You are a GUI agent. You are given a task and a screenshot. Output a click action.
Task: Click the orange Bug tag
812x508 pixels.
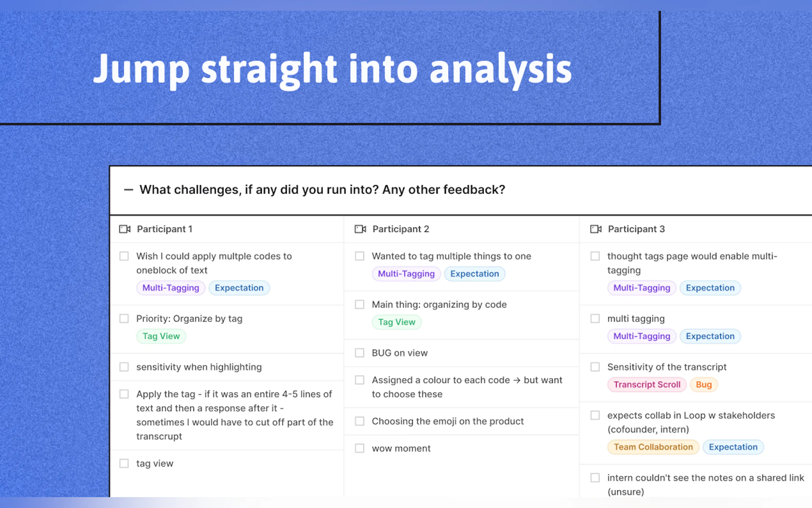pos(704,385)
